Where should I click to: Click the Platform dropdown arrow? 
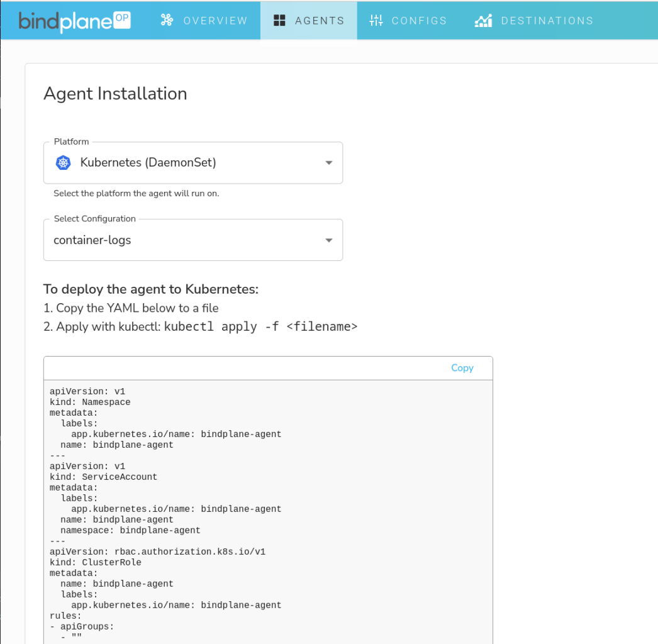click(329, 163)
